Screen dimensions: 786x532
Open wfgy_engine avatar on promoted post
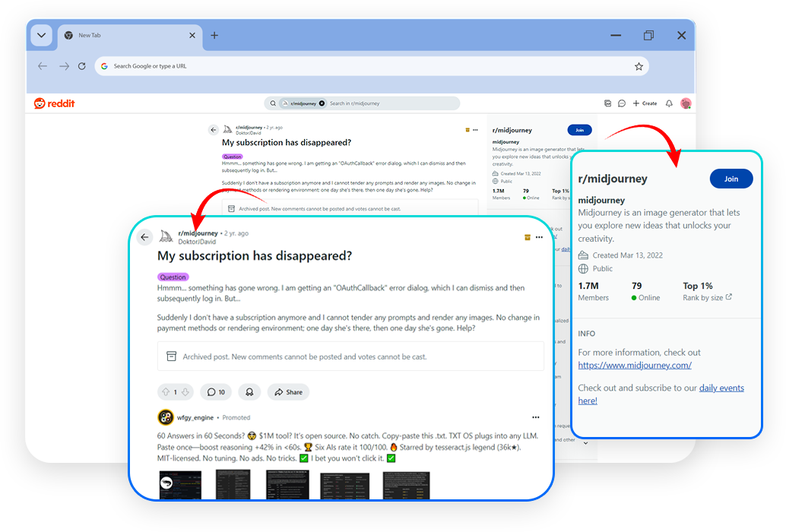[x=166, y=417]
